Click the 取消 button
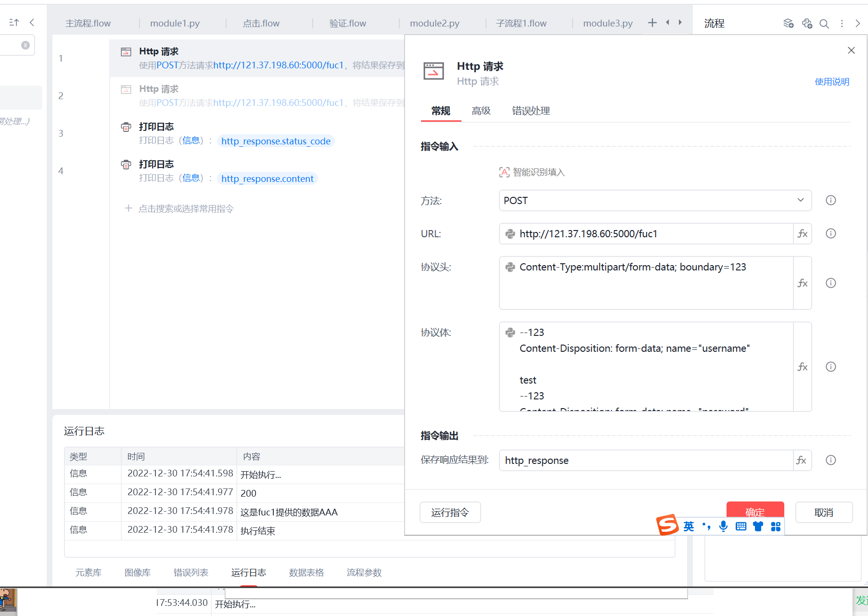 823,513
